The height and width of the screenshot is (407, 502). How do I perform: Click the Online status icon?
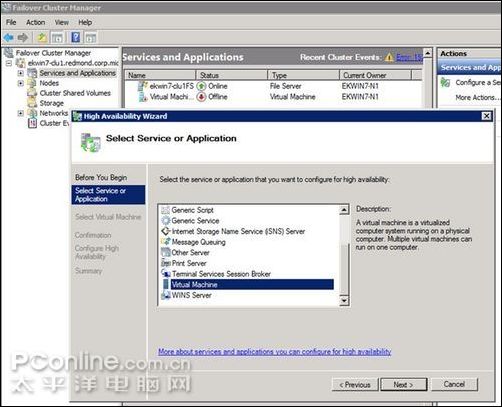click(x=201, y=86)
